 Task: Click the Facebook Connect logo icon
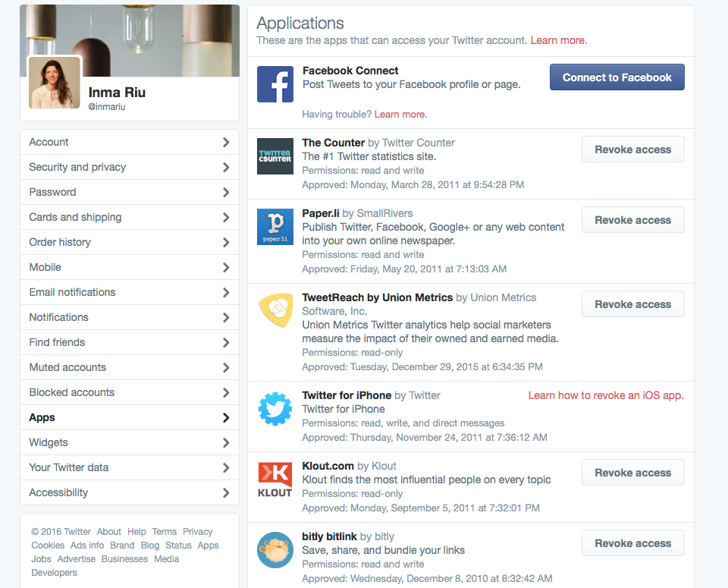pos(275,84)
